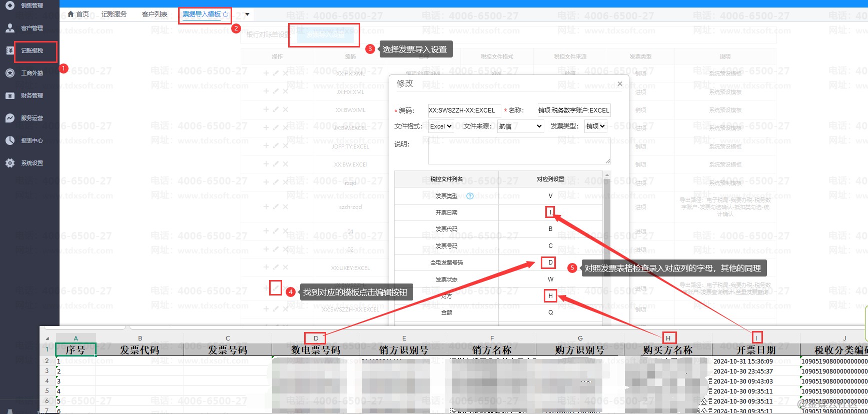Click the 服务运营 chart icon

[10, 118]
